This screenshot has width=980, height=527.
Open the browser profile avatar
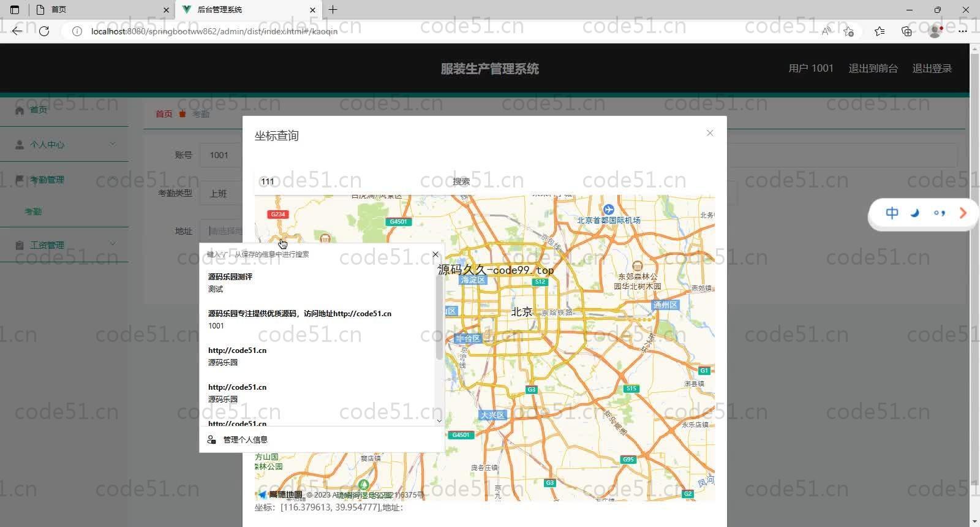(935, 31)
